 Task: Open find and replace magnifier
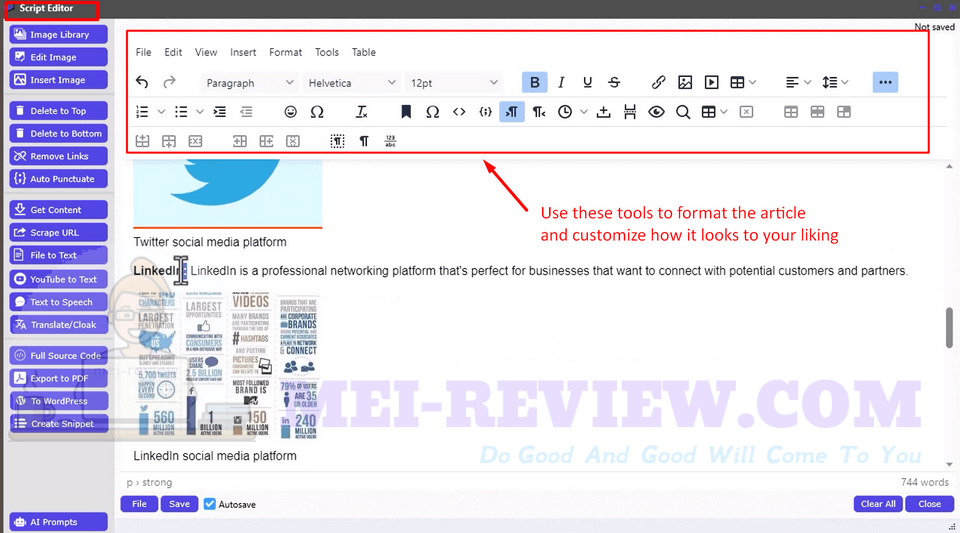coord(683,112)
